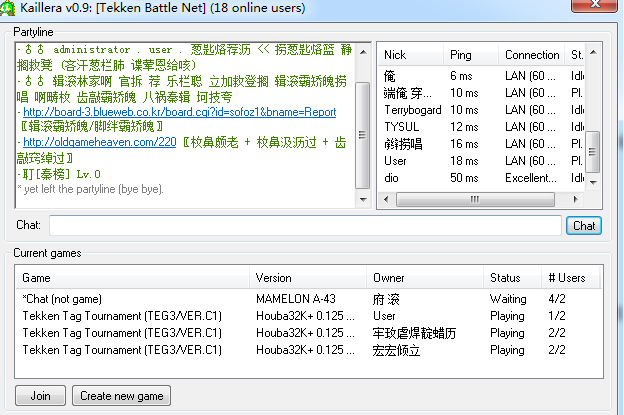
Task: Focus the Chat message input field
Action: [305, 225]
